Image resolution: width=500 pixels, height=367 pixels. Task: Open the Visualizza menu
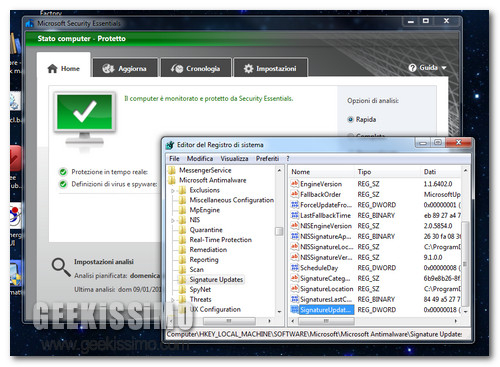(x=234, y=159)
